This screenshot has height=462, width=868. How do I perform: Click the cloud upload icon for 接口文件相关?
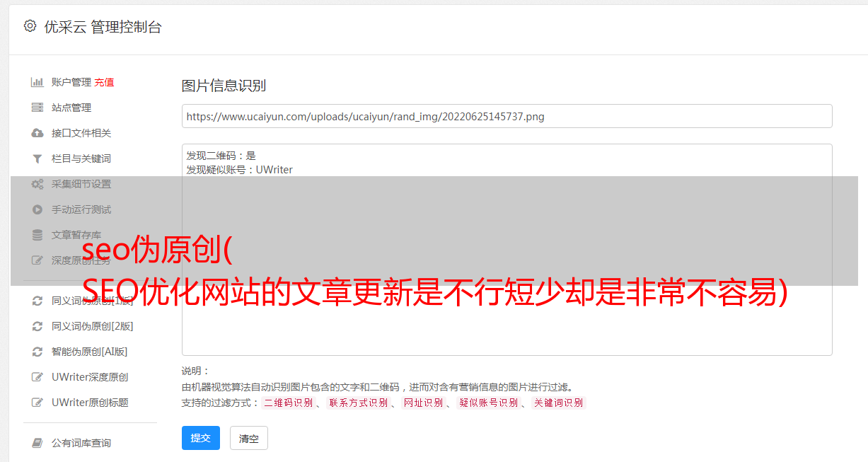pos(37,133)
